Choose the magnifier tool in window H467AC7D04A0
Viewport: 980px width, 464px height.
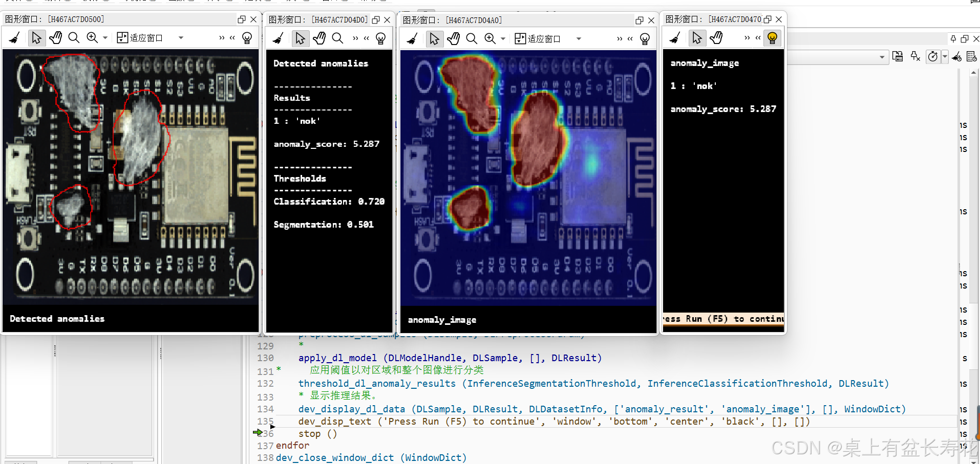point(472,39)
